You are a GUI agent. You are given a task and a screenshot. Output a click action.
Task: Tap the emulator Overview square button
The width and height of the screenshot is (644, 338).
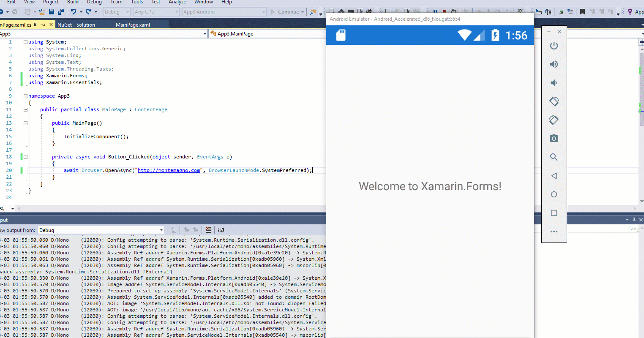(x=554, y=213)
